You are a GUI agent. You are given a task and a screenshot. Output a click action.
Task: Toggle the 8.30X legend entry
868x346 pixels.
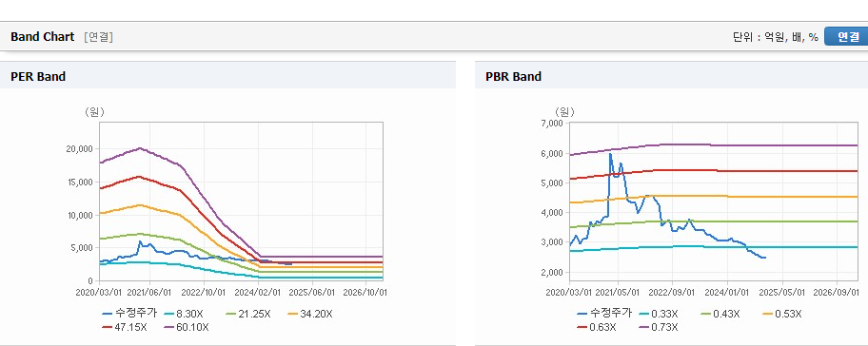(184, 314)
